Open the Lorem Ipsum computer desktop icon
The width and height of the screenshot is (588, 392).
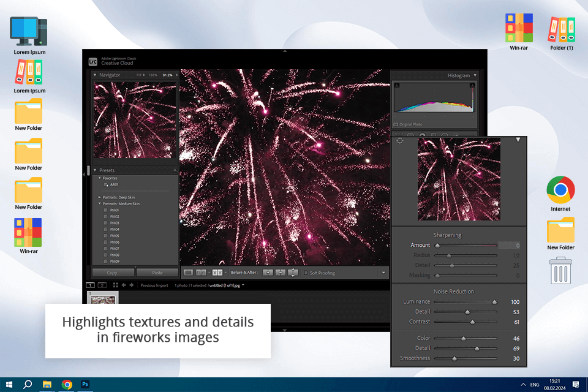[29, 31]
